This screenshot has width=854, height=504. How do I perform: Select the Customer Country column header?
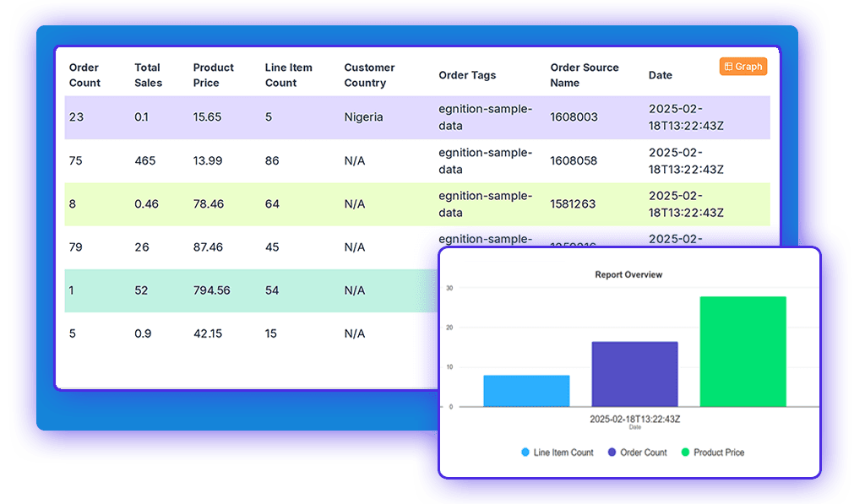point(370,76)
